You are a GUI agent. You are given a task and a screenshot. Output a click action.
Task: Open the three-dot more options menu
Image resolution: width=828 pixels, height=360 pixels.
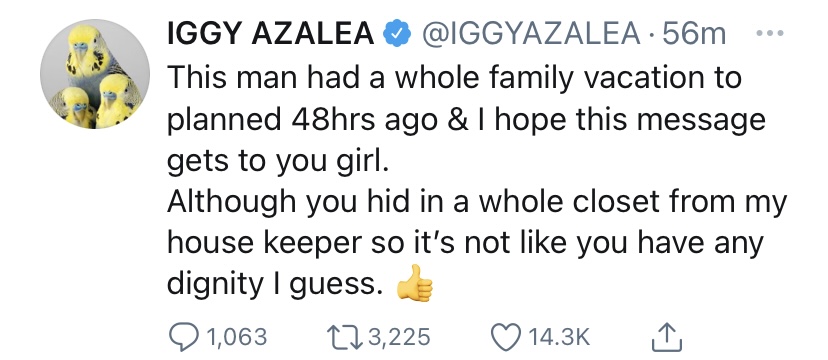tap(769, 34)
